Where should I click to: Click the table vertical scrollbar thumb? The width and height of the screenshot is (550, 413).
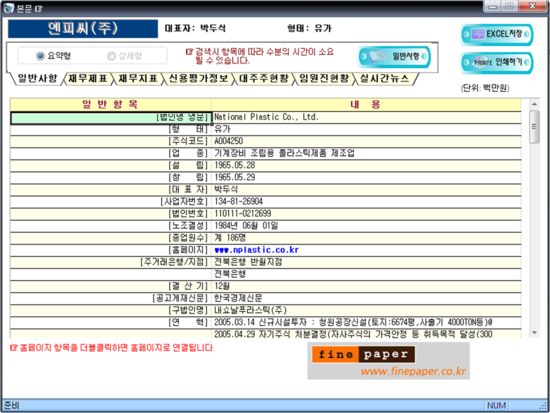point(534,127)
